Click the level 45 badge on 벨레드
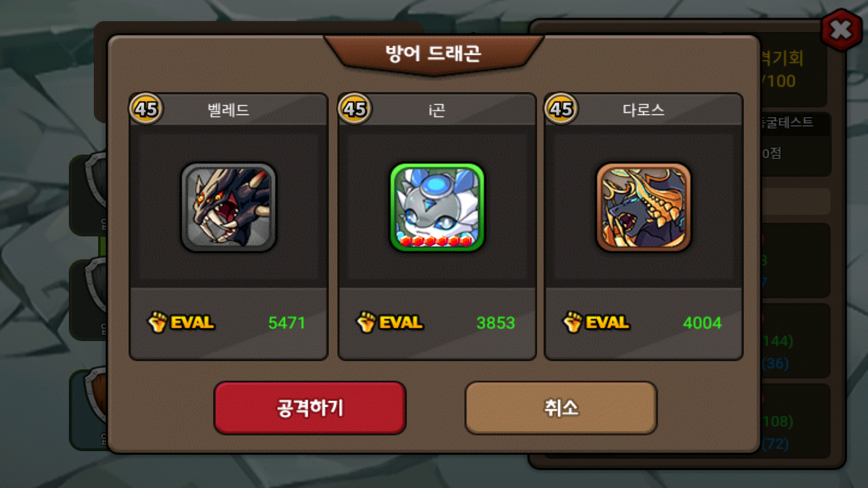Screen dimensions: 868x488 point(145,108)
